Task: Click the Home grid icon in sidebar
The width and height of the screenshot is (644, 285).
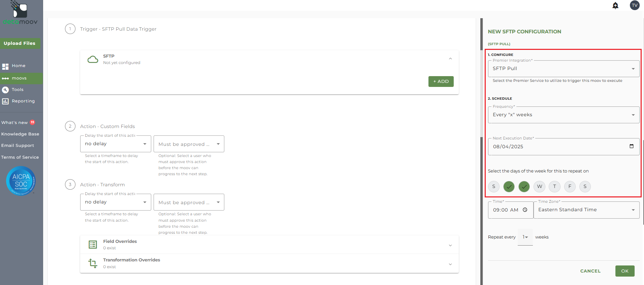Action: pos(5,66)
